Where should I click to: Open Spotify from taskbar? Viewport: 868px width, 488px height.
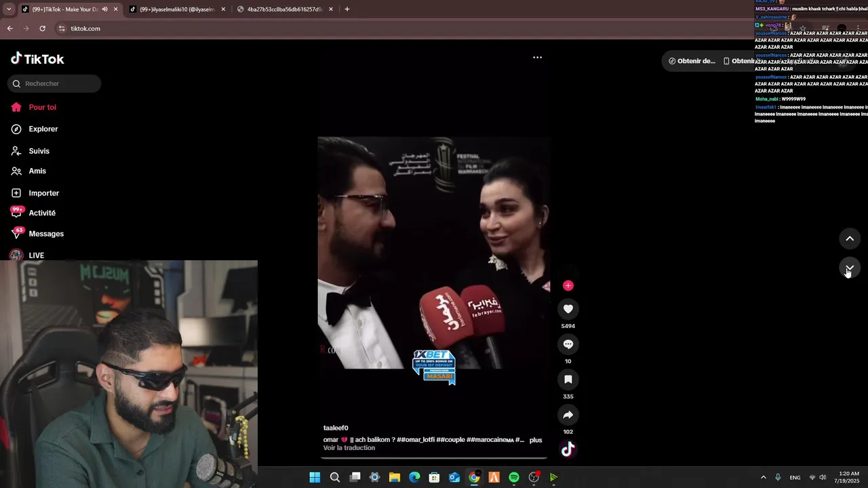pyautogui.click(x=514, y=477)
